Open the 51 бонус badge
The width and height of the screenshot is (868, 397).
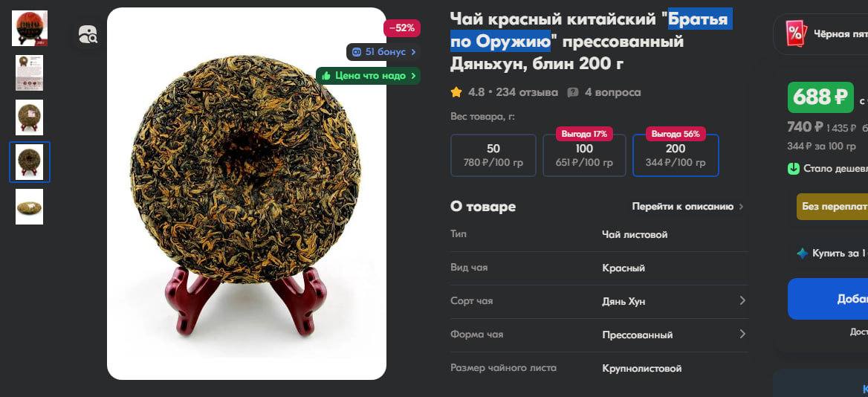point(383,52)
